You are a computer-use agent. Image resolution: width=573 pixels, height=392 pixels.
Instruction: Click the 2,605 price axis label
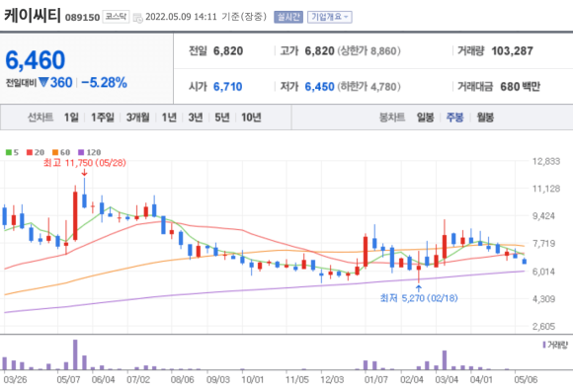[544, 326]
